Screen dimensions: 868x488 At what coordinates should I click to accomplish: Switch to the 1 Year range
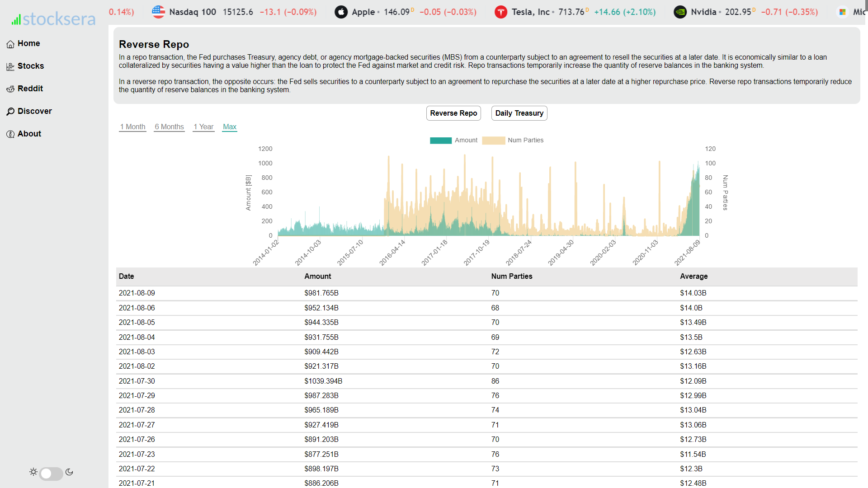coord(203,127)
